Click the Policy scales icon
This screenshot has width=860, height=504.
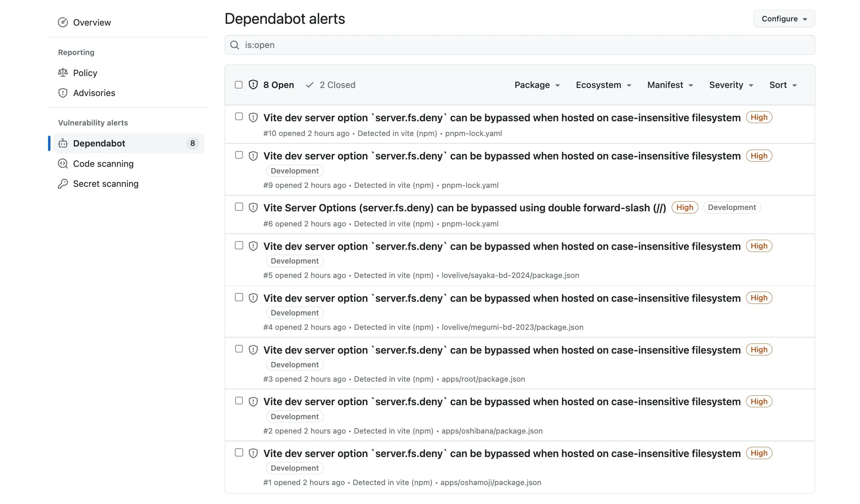click(63, 73)
